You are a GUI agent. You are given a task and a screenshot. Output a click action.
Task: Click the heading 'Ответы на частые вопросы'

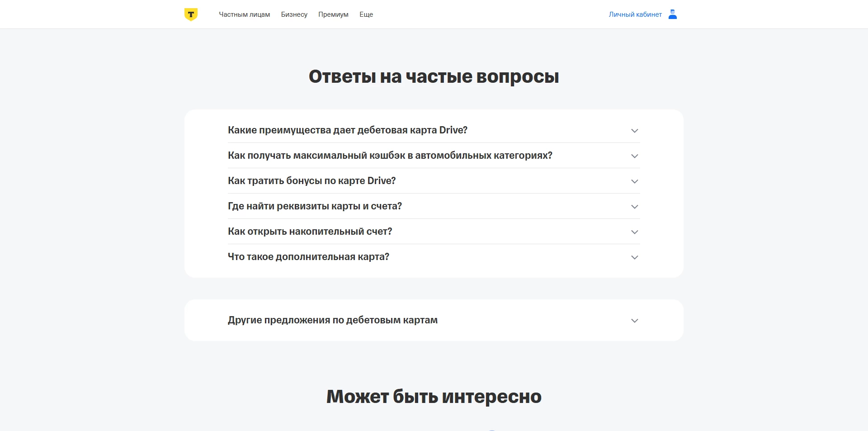tap(434, 76)
